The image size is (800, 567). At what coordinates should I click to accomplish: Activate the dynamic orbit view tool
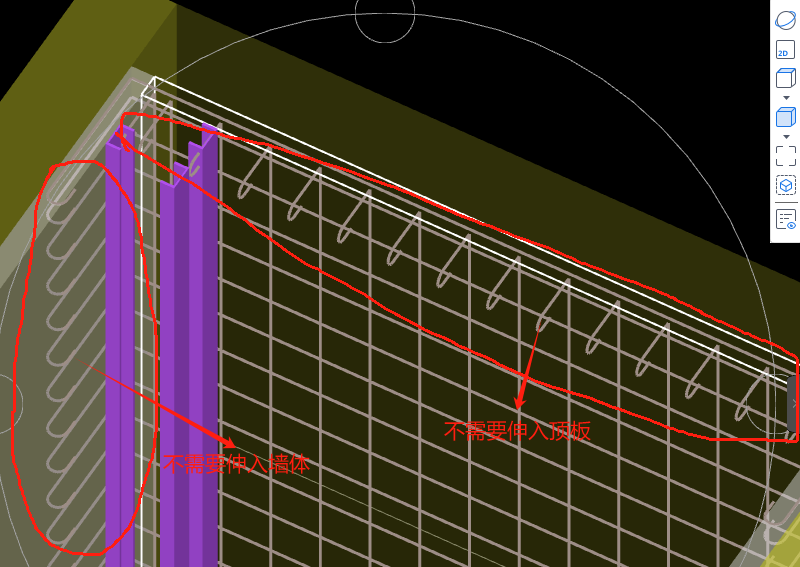[x=785, y=21]
